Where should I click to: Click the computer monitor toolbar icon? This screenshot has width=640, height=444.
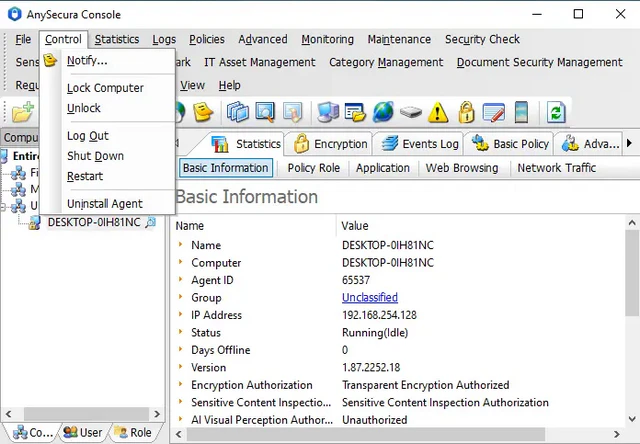point(328,112)
